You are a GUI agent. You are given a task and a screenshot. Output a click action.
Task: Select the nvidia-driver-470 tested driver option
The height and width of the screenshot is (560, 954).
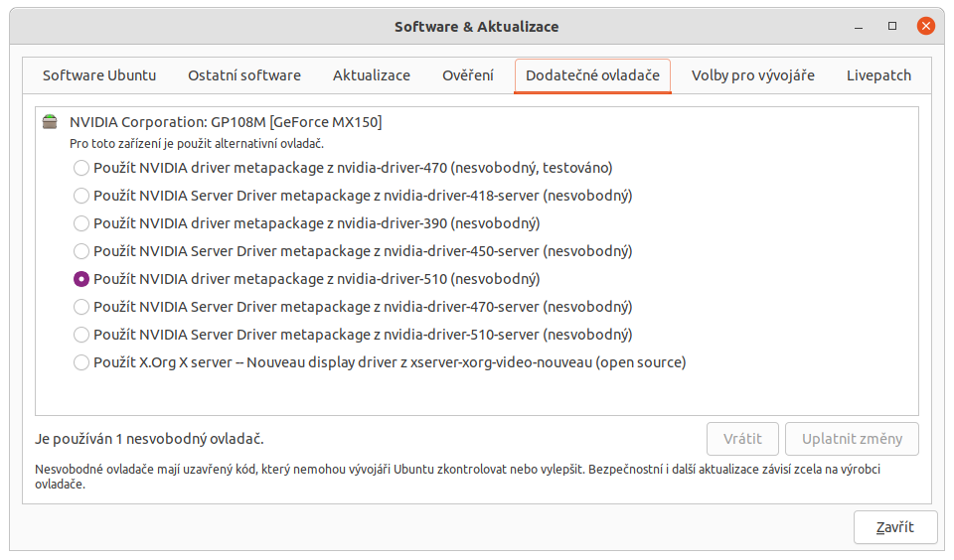[x=81, y=168]
